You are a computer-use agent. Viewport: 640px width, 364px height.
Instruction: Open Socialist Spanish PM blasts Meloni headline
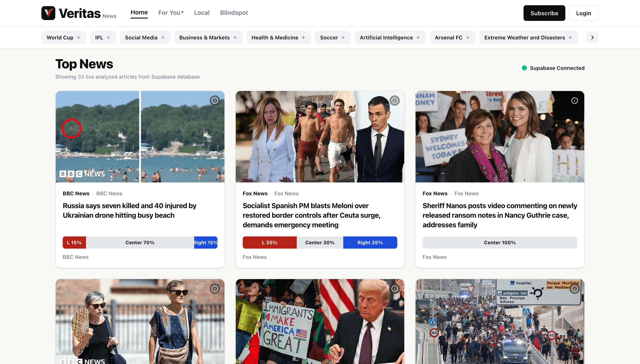pyautogui.click(x=312, y=215)
